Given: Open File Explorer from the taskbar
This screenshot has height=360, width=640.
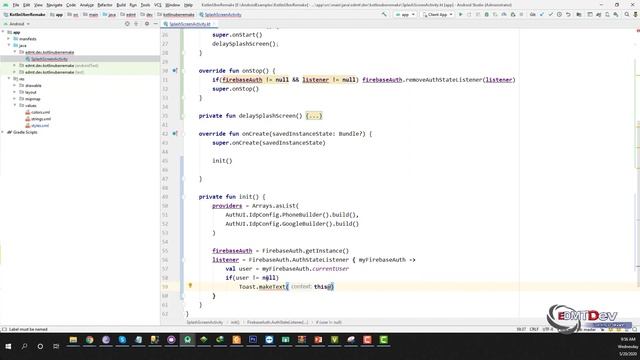Looking at the screenshot, I should [73, 340].
